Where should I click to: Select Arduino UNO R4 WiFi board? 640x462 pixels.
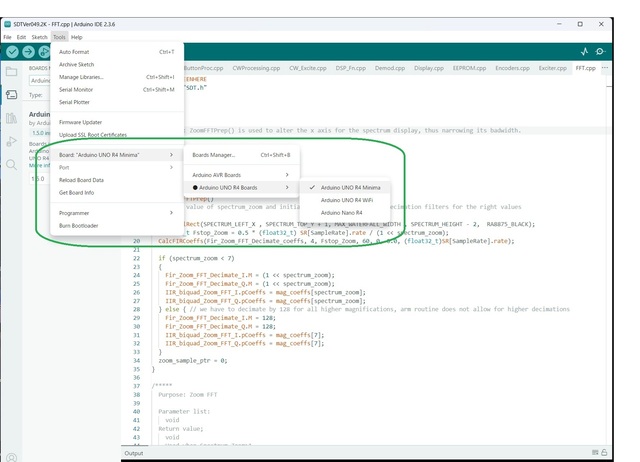(x=347, y=200)
